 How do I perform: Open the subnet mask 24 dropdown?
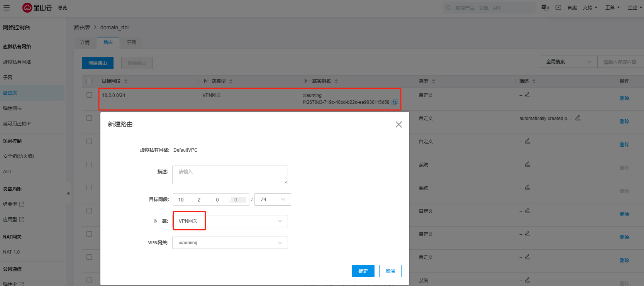point(273,200)
